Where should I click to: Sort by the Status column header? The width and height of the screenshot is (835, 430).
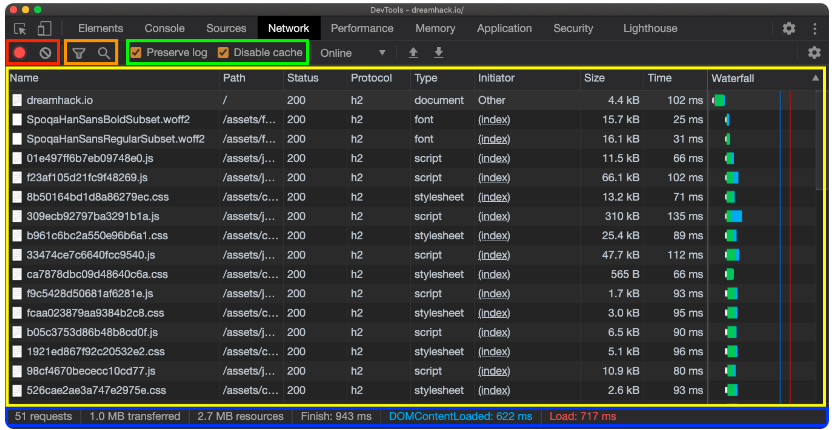pos(315,78)
